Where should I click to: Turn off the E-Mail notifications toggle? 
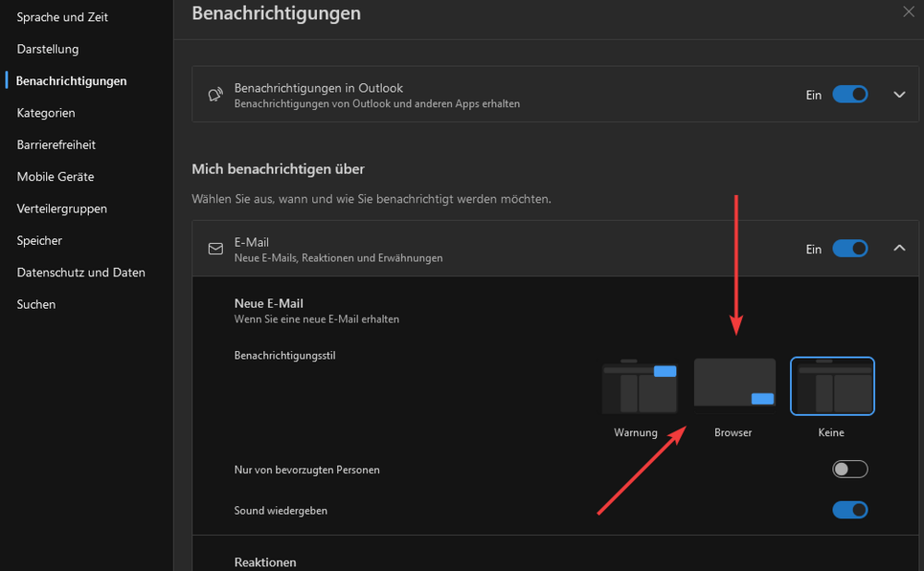point(849,249)
